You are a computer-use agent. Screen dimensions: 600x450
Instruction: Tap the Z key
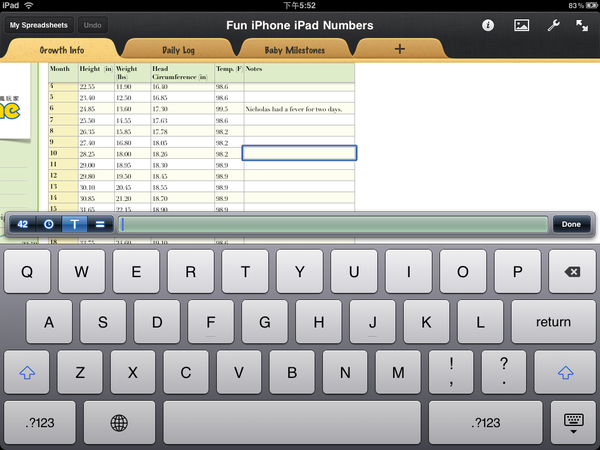click(80, 372)
